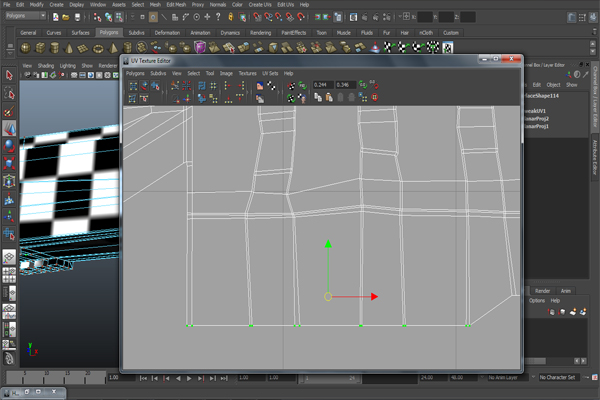Create a polygon pyramid from the shelf
Image resolution: width=600 pixels, height=400 pixels.
coord(113,48)
